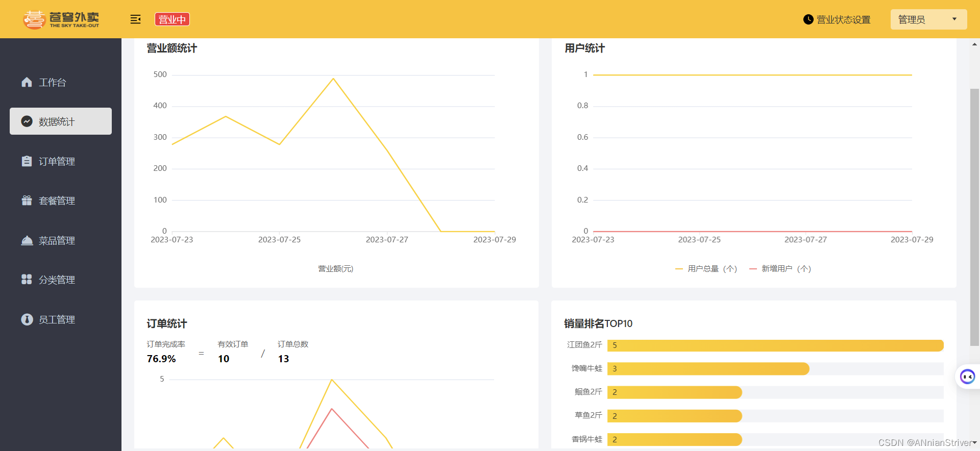Image resolution: width=980 pixels, height=451 pixels.
Task: Click the 香锅牛蛙 ranking label
Action: 587,439
